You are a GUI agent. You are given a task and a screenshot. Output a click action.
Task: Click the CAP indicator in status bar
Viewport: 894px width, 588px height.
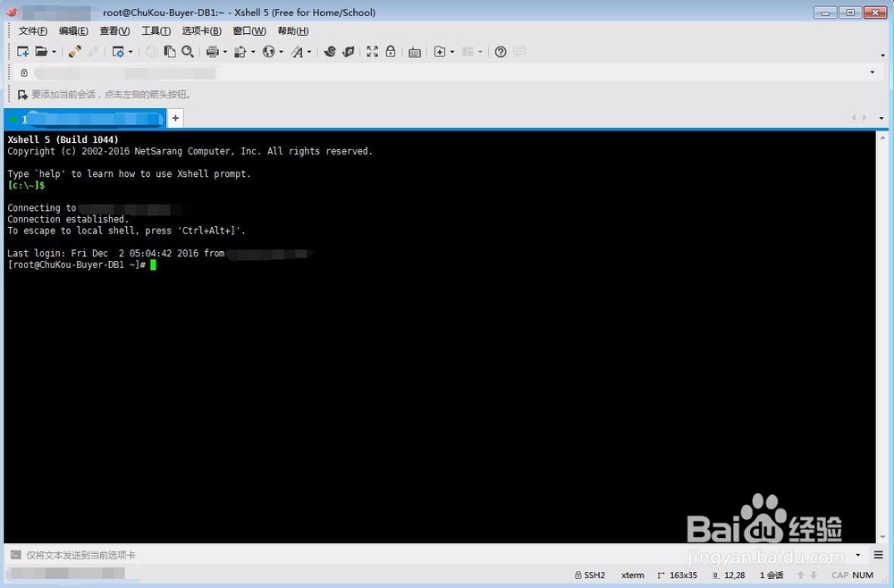click(x=839, y=575)
